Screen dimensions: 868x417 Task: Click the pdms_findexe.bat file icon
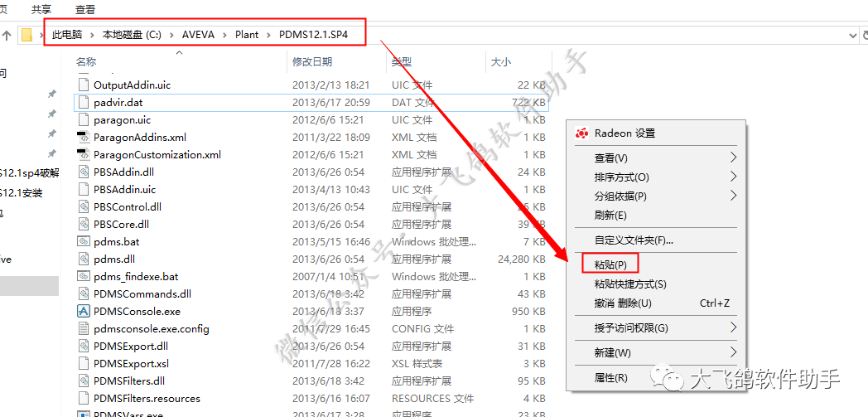(83, 276)
